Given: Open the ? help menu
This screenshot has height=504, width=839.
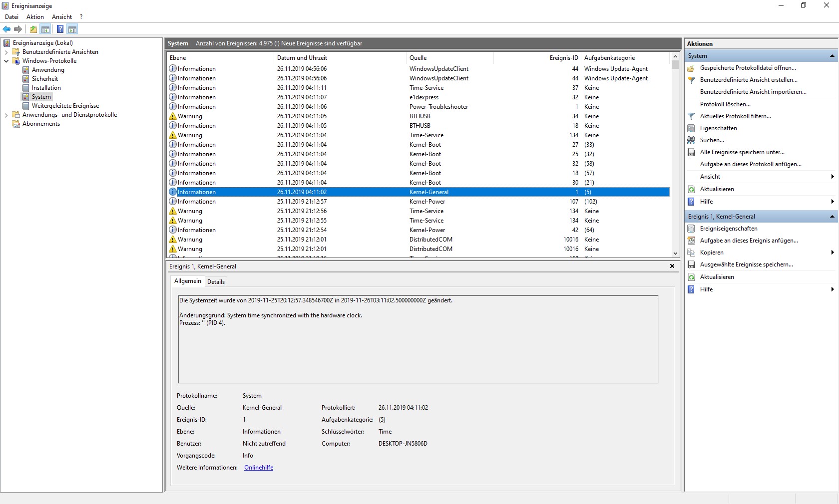Looking at the screenshot, I should (x=81, y=17).
